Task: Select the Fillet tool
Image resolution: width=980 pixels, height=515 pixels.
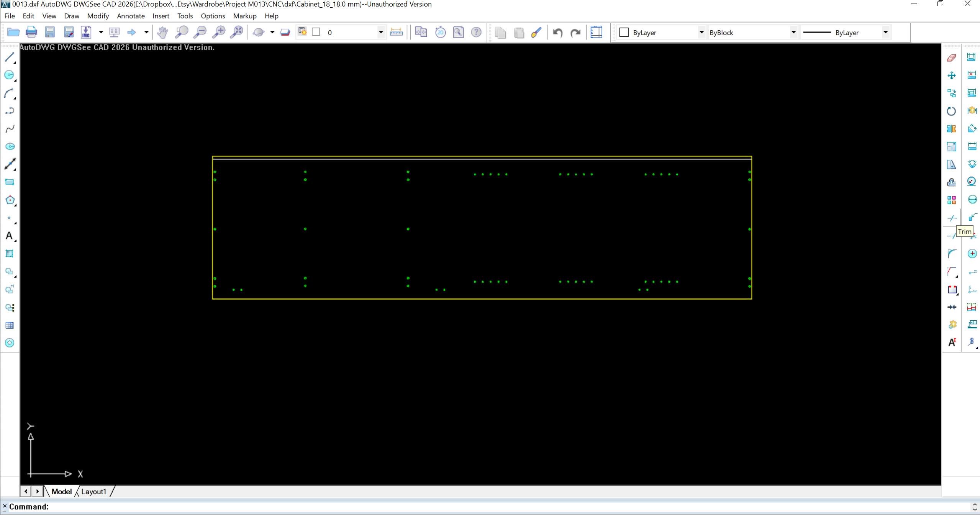Action: (952, 254)
